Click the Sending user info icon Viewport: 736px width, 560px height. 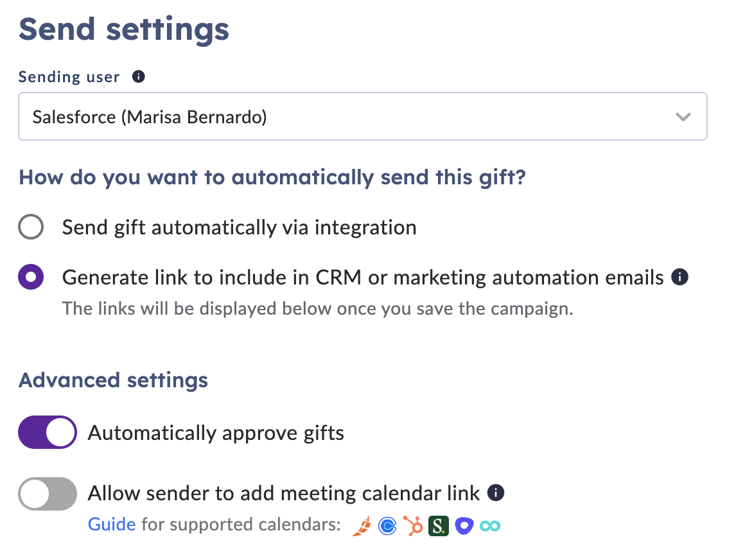pyautogui.click(x=139, y=76)
